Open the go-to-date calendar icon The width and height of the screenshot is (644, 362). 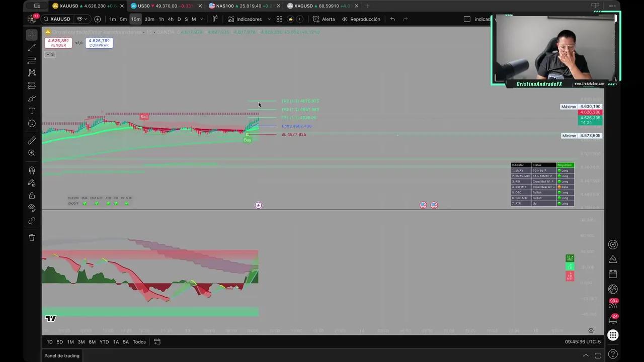(157, 342)
